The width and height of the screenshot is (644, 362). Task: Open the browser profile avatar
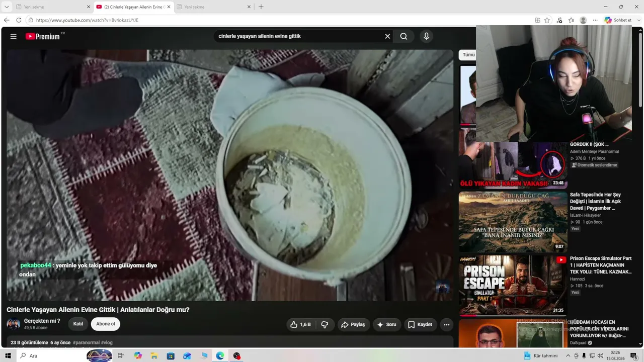tap(583, 20)
